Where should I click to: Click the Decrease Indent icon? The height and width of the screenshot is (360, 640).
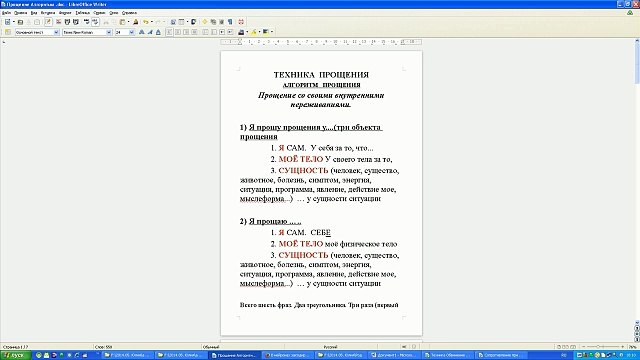[x=222, y=32]
